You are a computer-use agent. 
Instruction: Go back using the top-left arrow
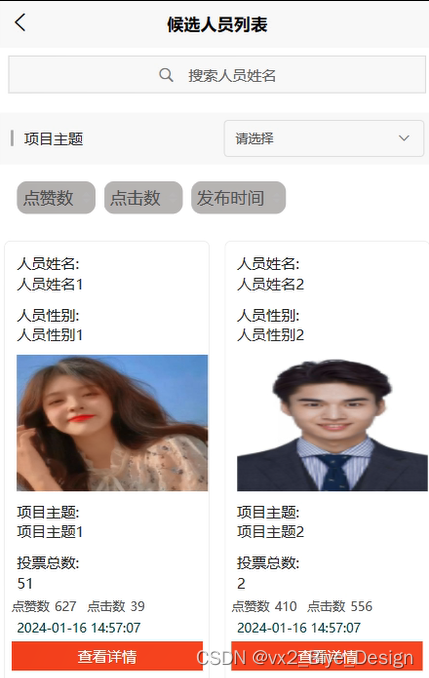(x=20, y=22)
